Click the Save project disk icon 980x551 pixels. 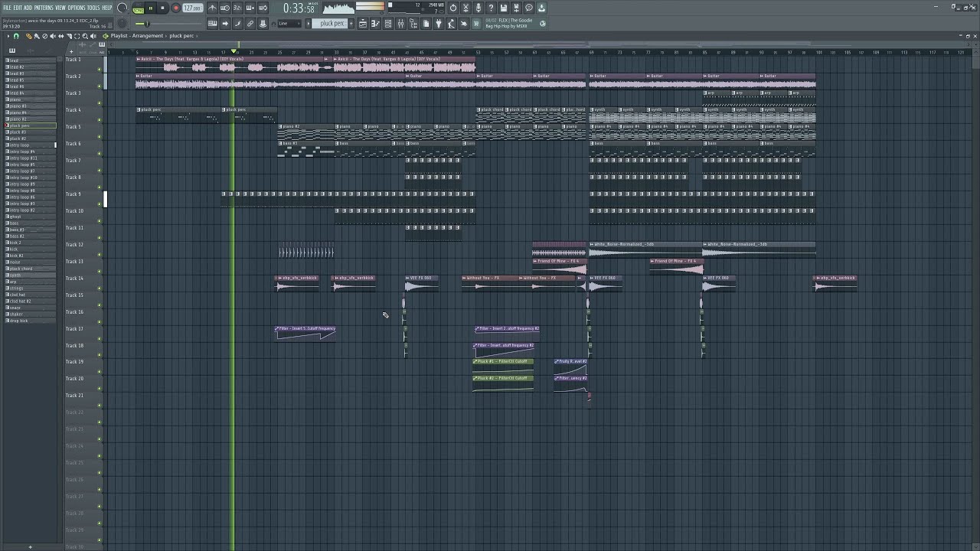504,8
